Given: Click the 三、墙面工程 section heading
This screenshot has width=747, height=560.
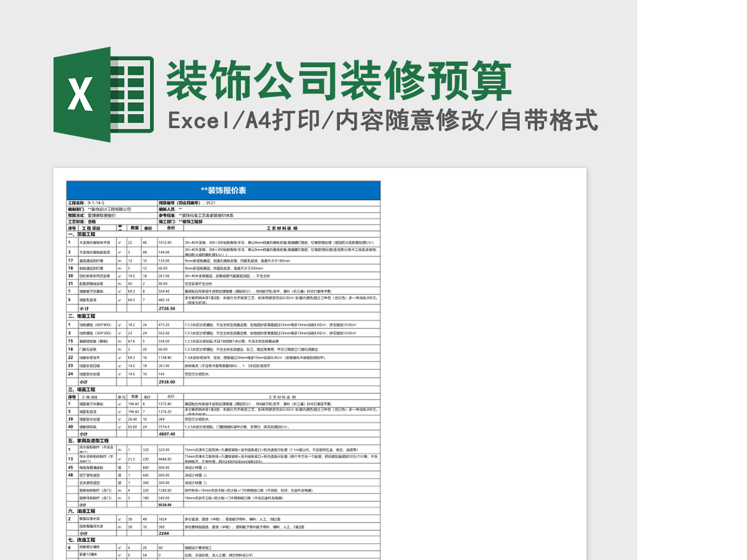Looking at the screenshot, I should [82, 389].
